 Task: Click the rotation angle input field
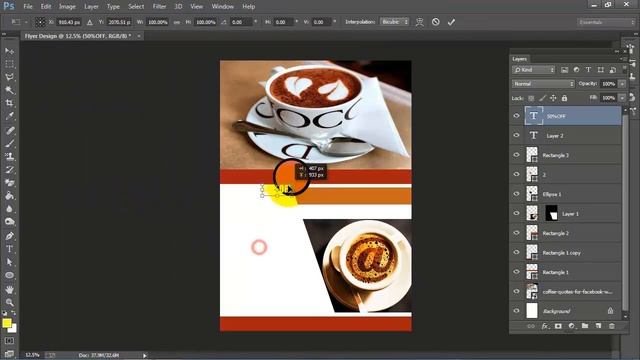point(241,22)
